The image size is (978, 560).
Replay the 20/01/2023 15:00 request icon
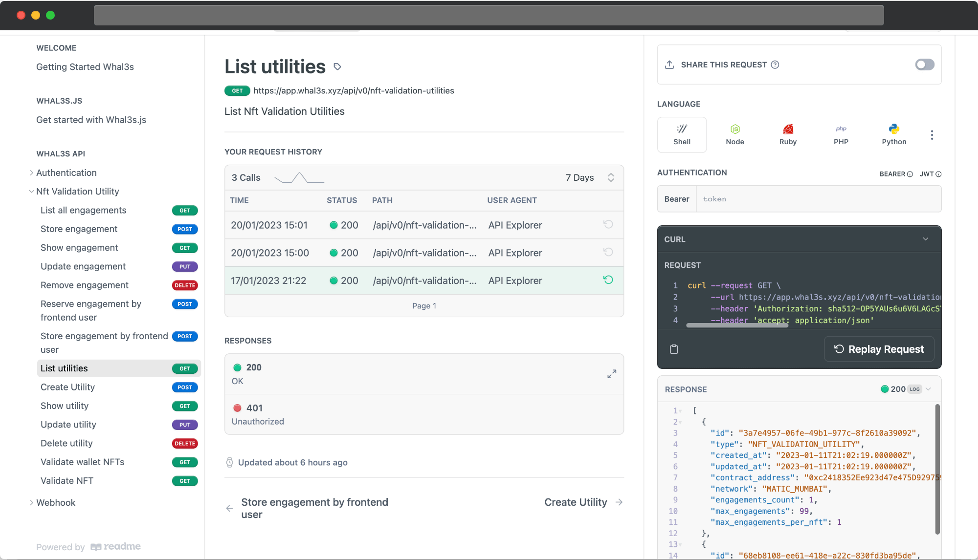pyautogui.click(x=608, y=252)
